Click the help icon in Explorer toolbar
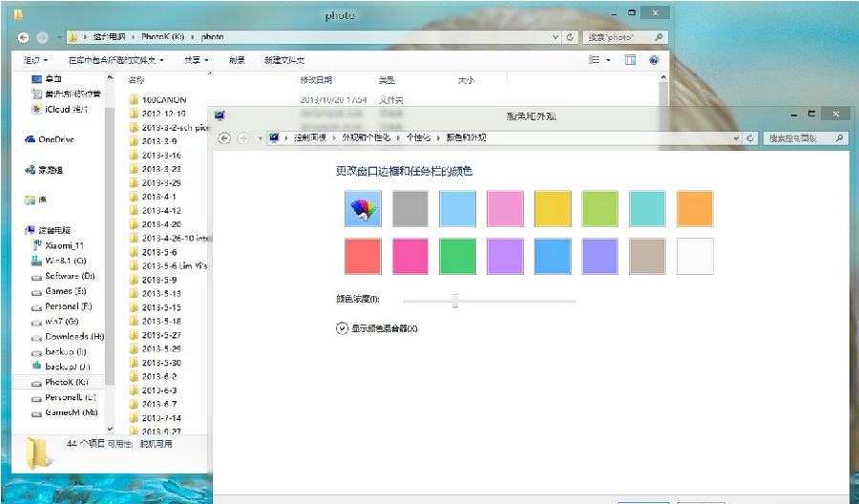The height and width of the screenshot is (504, 859). [654, 59]
